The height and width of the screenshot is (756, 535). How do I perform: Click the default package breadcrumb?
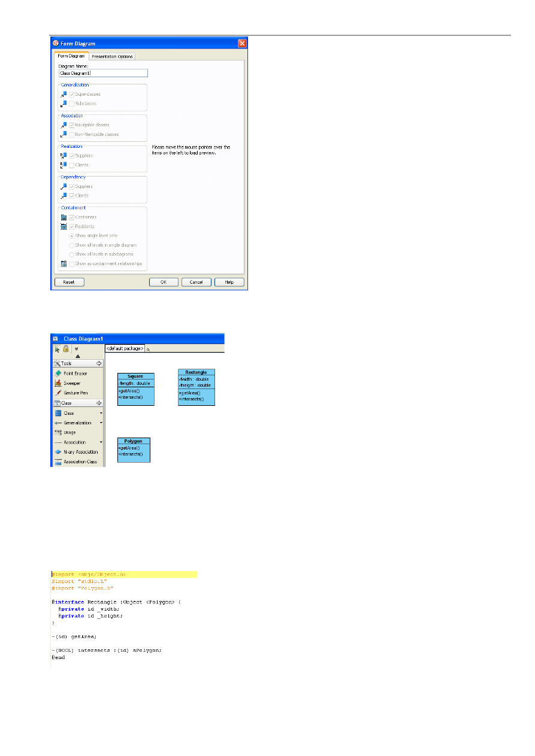point(125,348)
